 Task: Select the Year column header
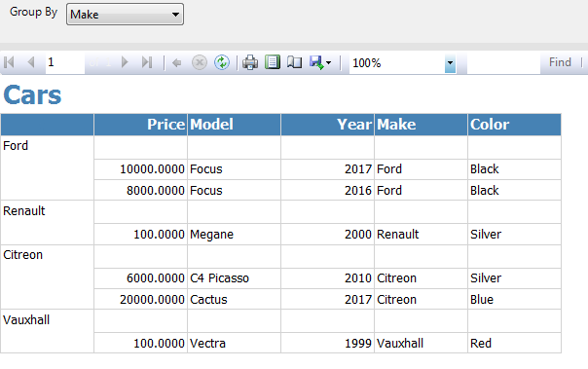327,125
